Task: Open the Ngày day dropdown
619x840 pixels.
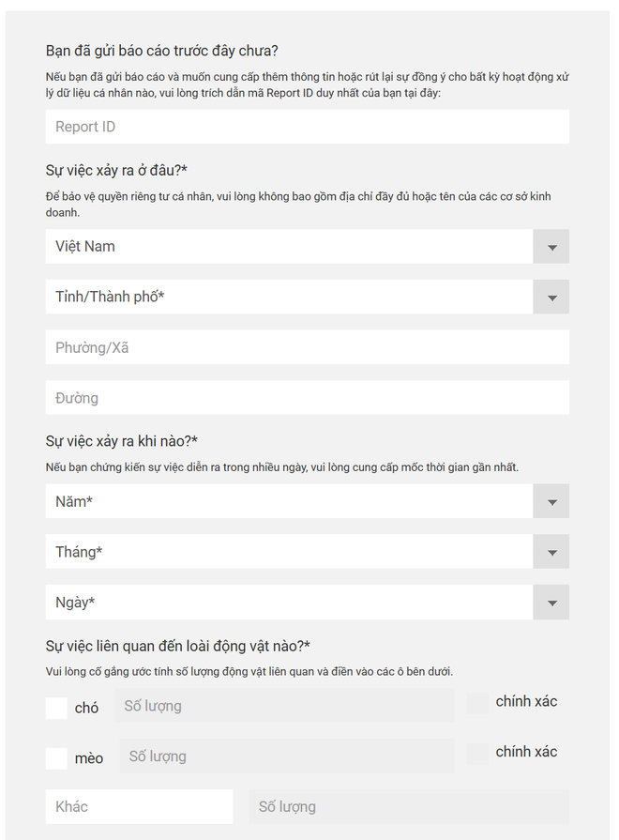Action: click(289, 603)
